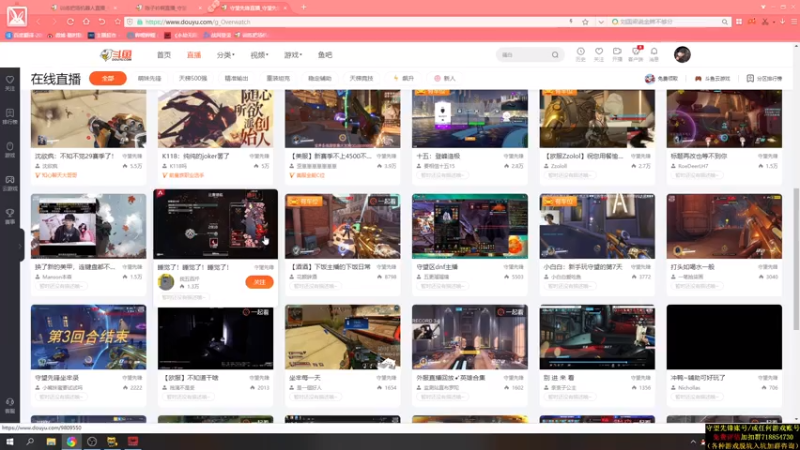The width and height of the screenshot is (800, 450).
Task: Select the 精准输出 filter tab
Action: (236, 78)
